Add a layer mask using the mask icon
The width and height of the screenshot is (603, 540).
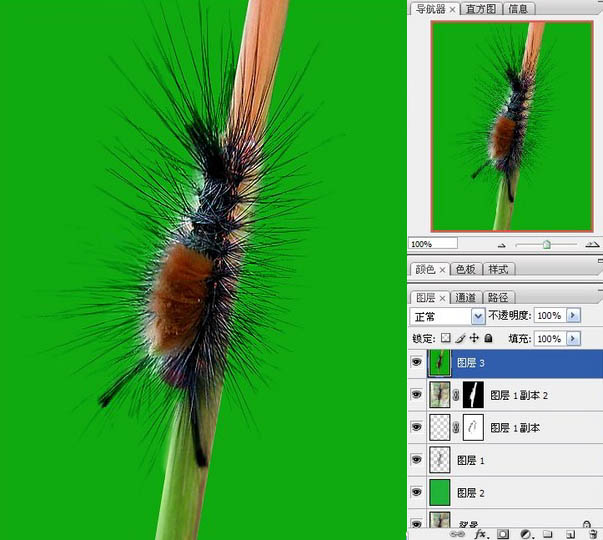click(503, 534)
